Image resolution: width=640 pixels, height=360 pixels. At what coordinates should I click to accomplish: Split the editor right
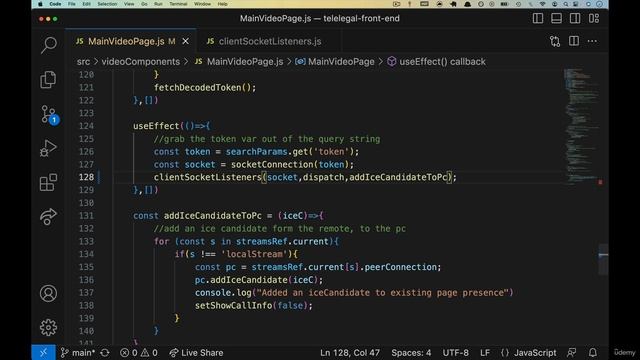click(x=574, y=41)
